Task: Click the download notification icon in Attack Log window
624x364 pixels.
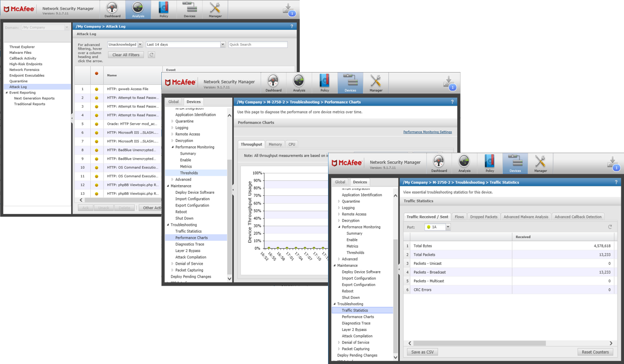Action: click(289, 10)
